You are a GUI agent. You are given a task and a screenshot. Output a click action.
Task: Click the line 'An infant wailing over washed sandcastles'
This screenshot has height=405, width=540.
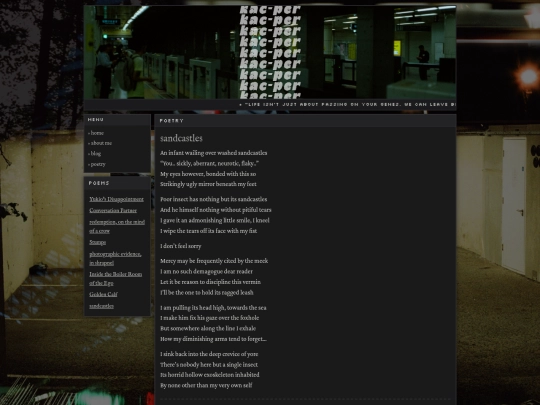coord(214,153)
